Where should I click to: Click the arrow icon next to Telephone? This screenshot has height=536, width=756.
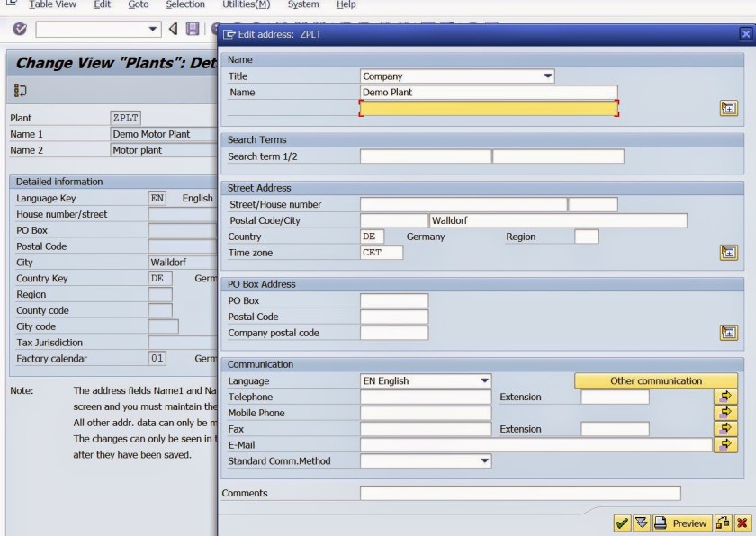(725, 397)
